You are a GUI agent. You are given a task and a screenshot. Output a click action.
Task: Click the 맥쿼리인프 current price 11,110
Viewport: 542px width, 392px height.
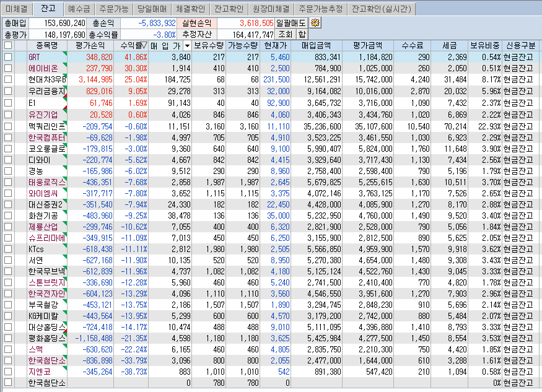276,126
